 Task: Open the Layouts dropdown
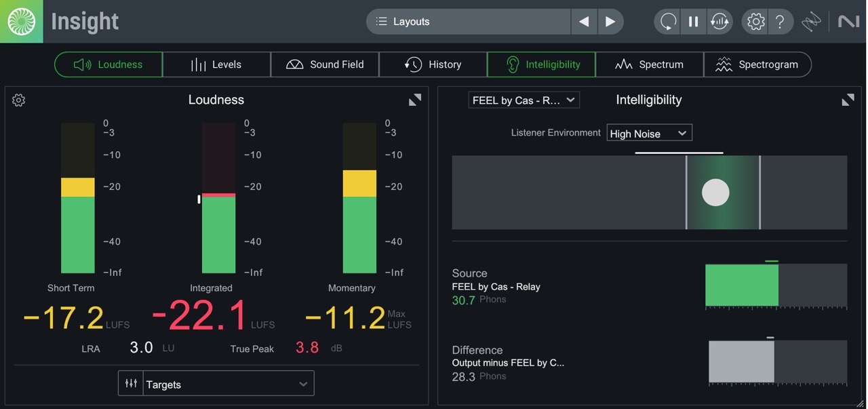468,21
